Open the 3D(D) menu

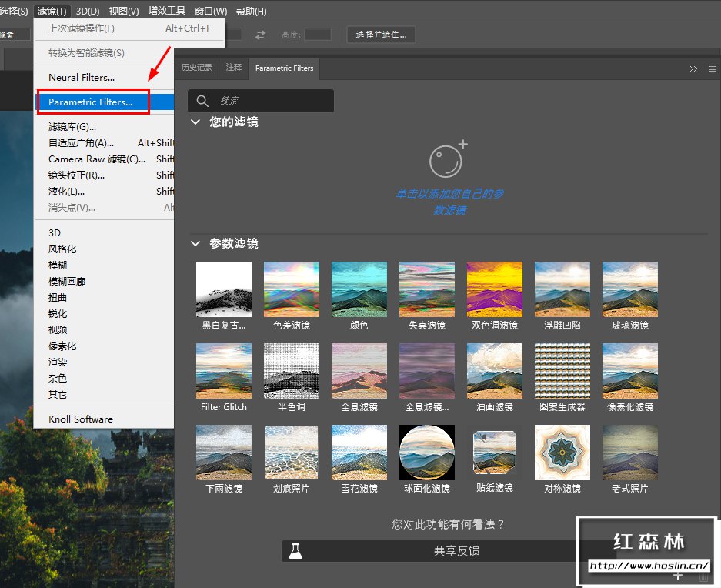[x=88, y=11]
